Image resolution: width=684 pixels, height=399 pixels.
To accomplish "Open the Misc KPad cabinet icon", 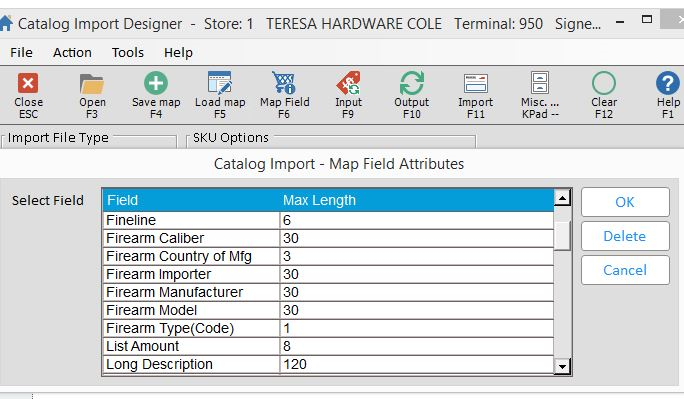I will pyautogui.click(x=540, y=83).
